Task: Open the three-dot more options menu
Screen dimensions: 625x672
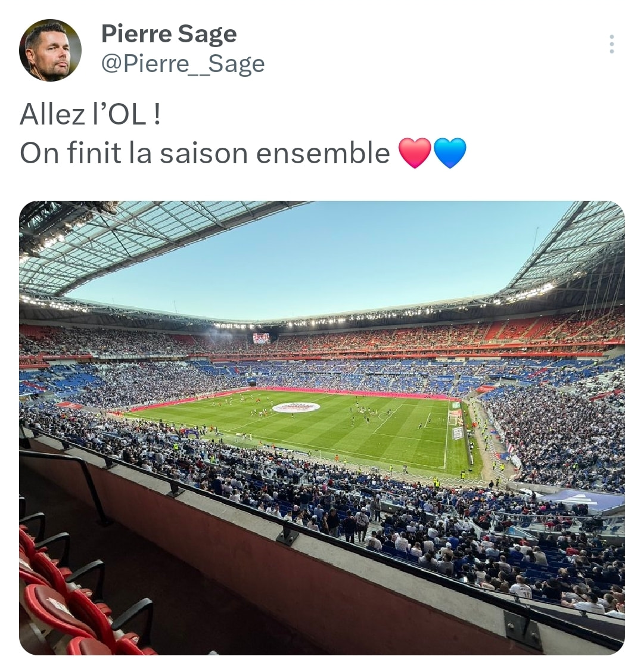Action: [x=611, y=44]
